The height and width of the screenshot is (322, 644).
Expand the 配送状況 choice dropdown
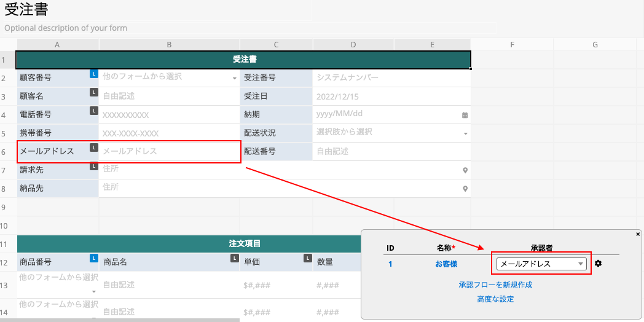pos(465,133)
